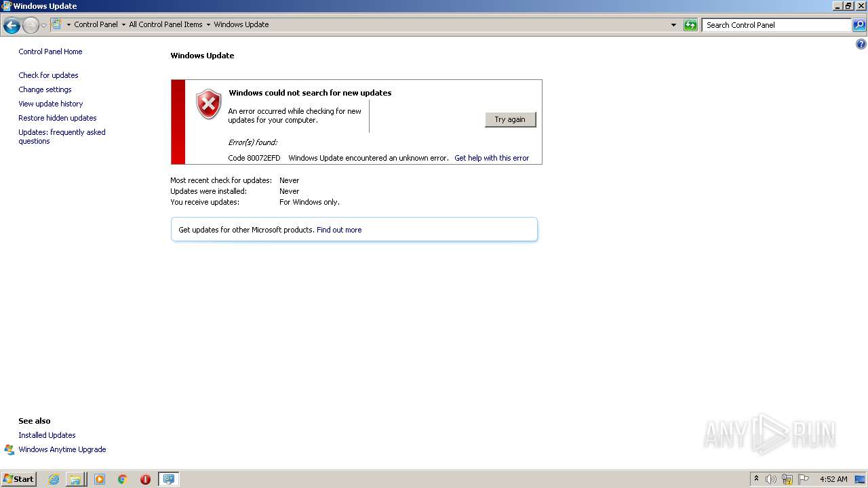The height and width of the screenshot is (488, 868).
Task: Launch Internet Explorer from taskbar
Action: (x=54, y=479)
